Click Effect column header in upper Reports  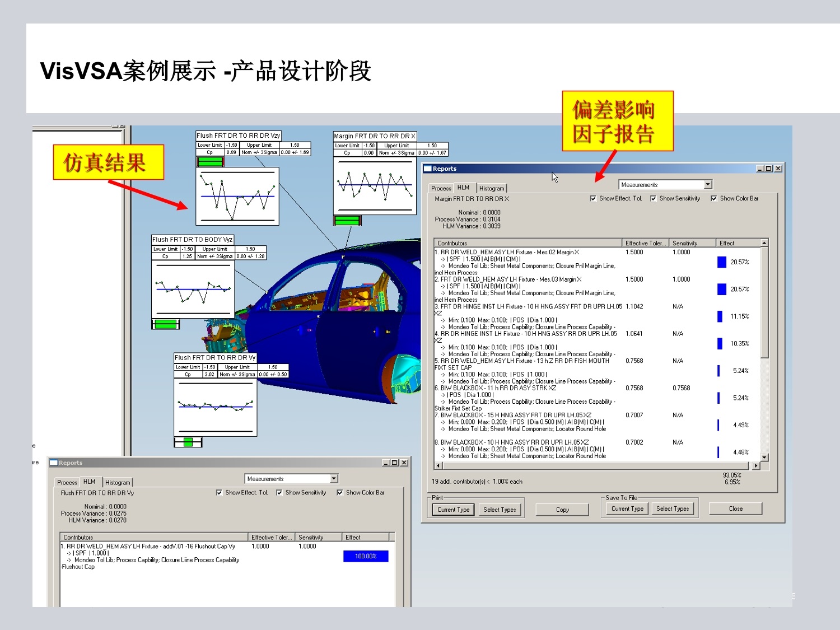pos(738,243)
